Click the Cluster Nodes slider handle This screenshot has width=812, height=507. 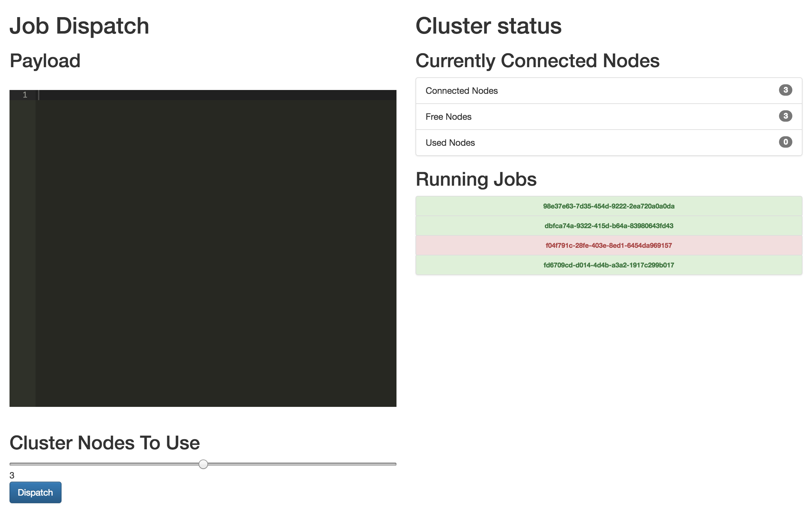tap(203, 464)
